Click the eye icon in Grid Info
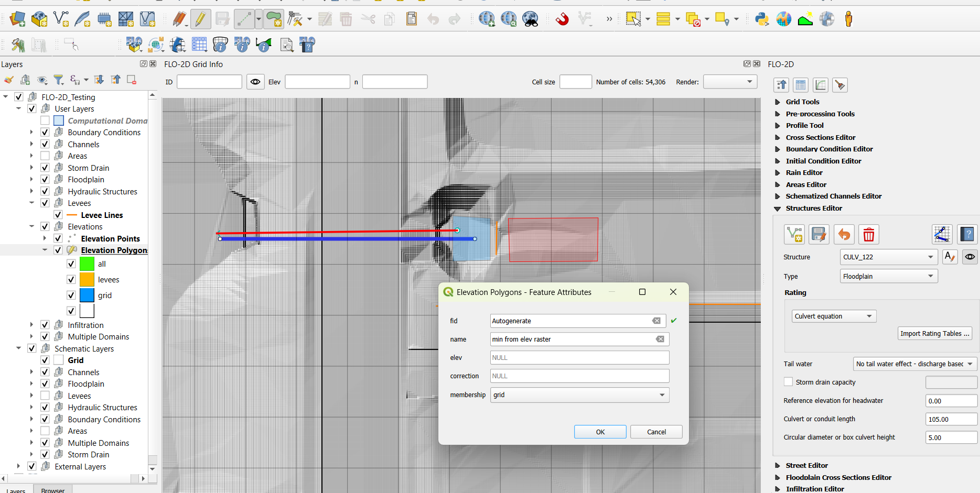Viewport: 980px width, 493px height. 255,82
